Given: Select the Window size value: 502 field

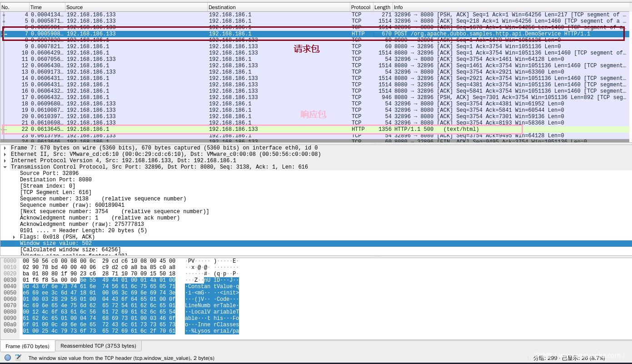Looking at the screenshot, I should 56,244.
